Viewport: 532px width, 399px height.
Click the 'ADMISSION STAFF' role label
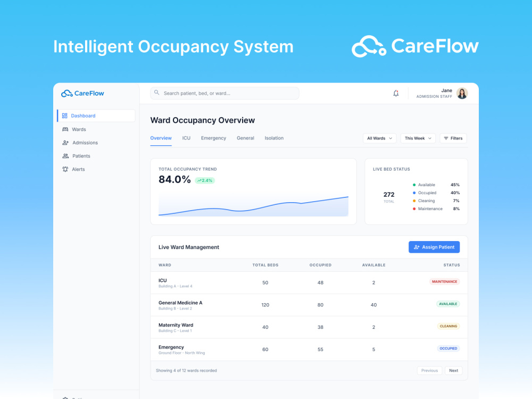click(434, 97)
